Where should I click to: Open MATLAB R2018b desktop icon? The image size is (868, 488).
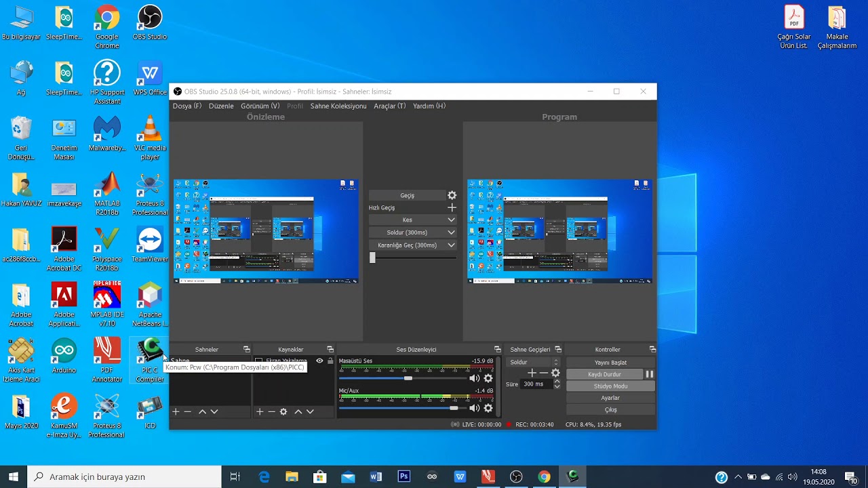(x=106, y=194)
